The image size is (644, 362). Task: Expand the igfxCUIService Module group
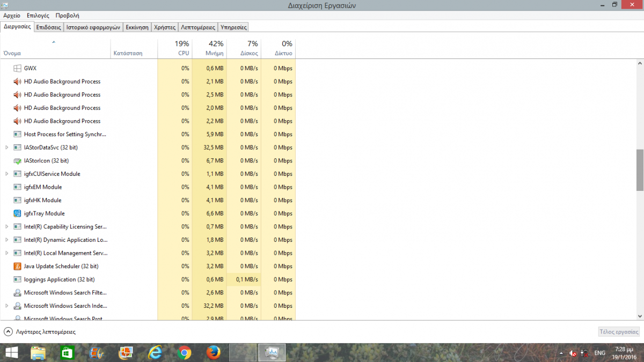click(6, 174)
